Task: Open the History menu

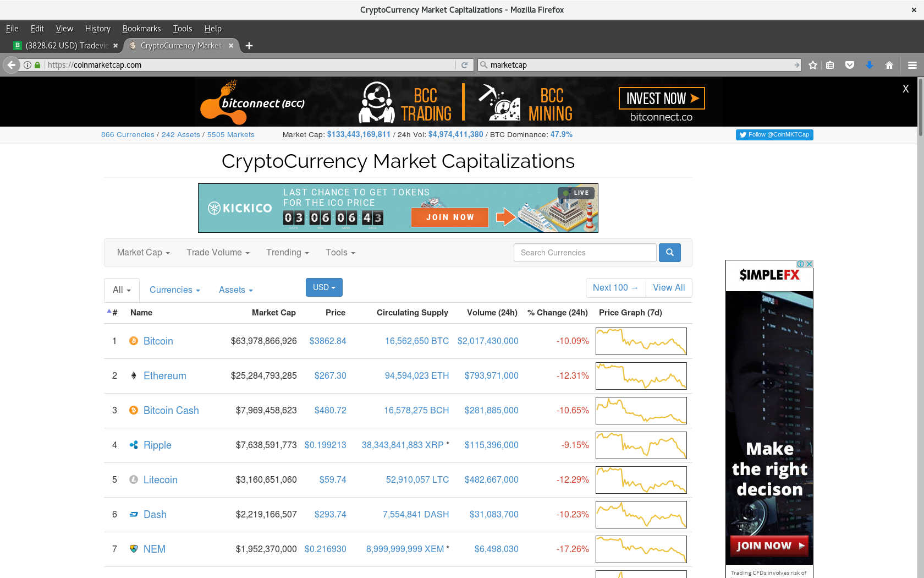Action: click(x=98, y=29)
